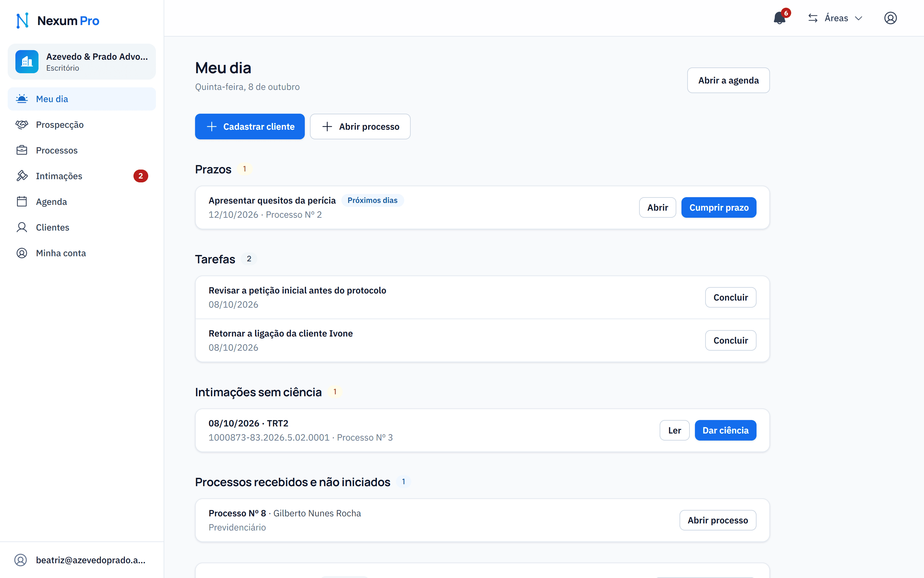Click the name Gilberto Nunes Rocha

tap(317, 513)
